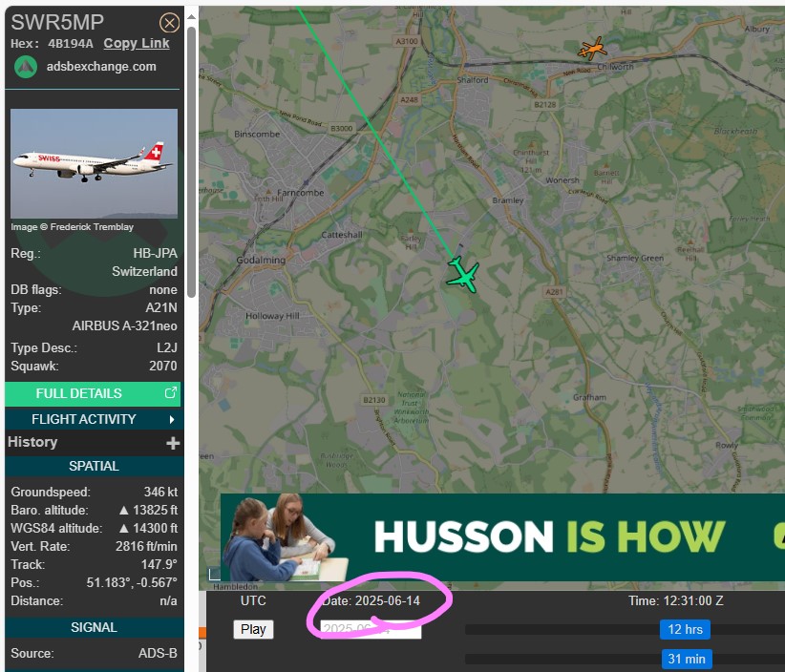Collapse the Signal section header
The width and height of the screenshot is (785, 672).
click(95, 627)
